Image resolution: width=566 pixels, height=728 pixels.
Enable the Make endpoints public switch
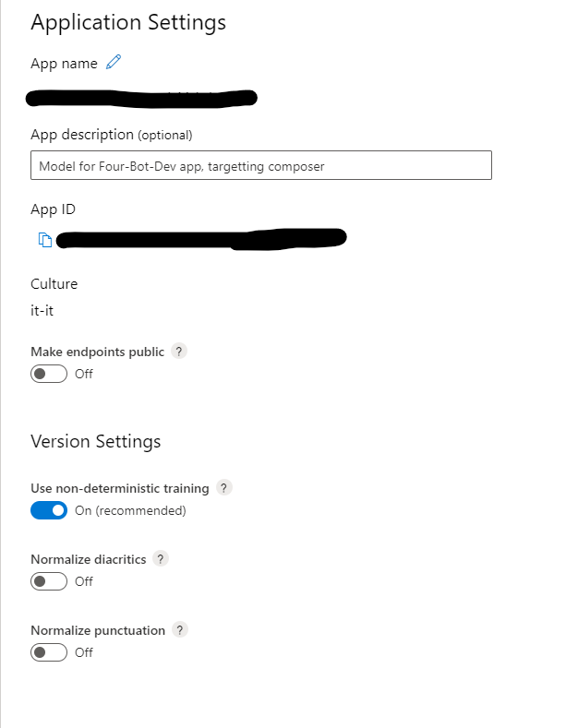coord(49,374)
